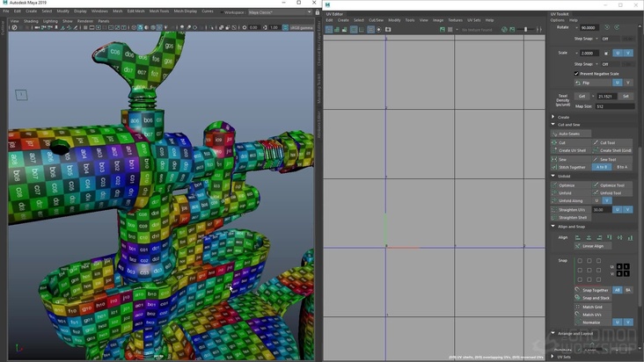Click the Linear Align button
The image size is (644, 362).
coord(593,246)
